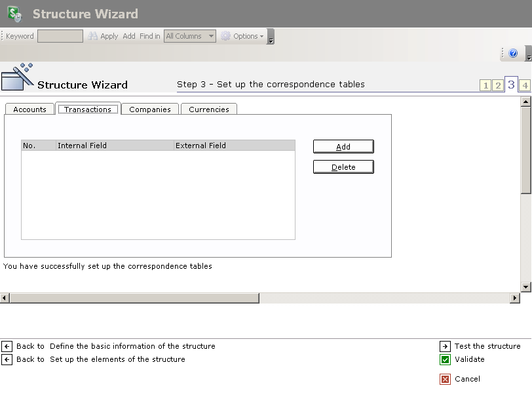532x394 pixels.
Task: Go to wizard step 1
Action: click(x=485, y=85)
